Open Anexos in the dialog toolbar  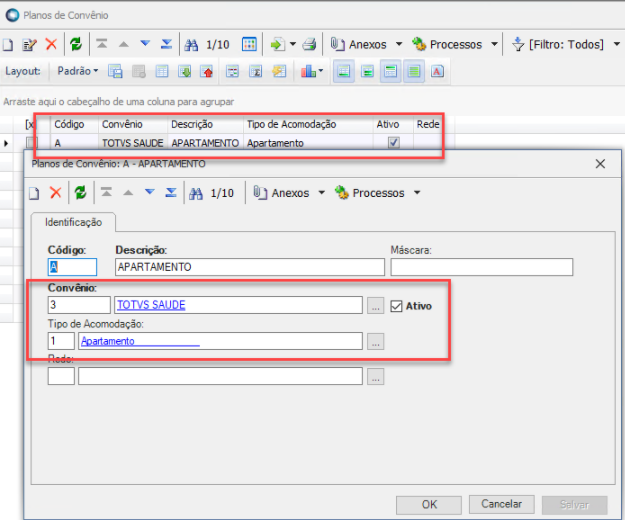point(281,193)
